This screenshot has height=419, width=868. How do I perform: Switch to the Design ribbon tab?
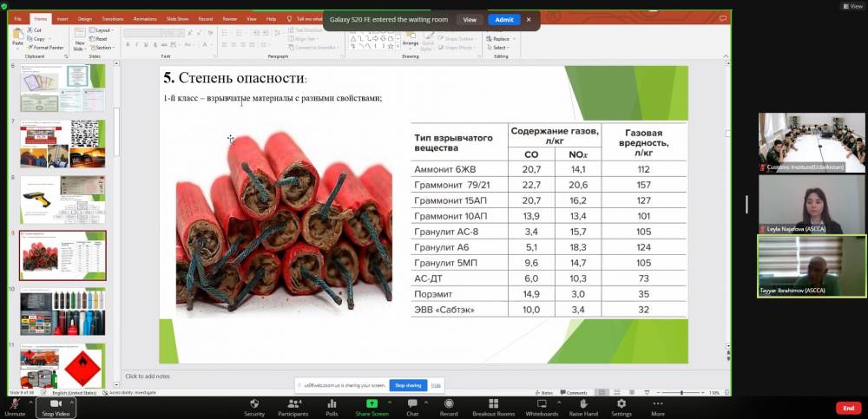pyautogui.click(x=85, y=19)
